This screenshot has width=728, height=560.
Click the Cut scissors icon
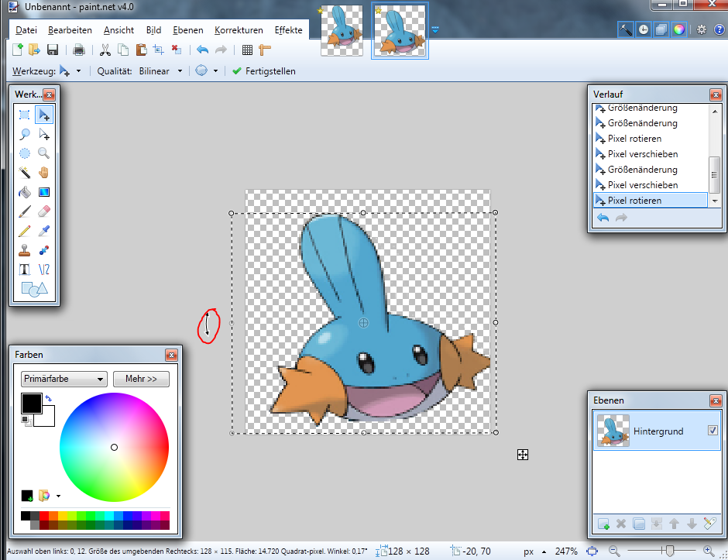(105, 50)
